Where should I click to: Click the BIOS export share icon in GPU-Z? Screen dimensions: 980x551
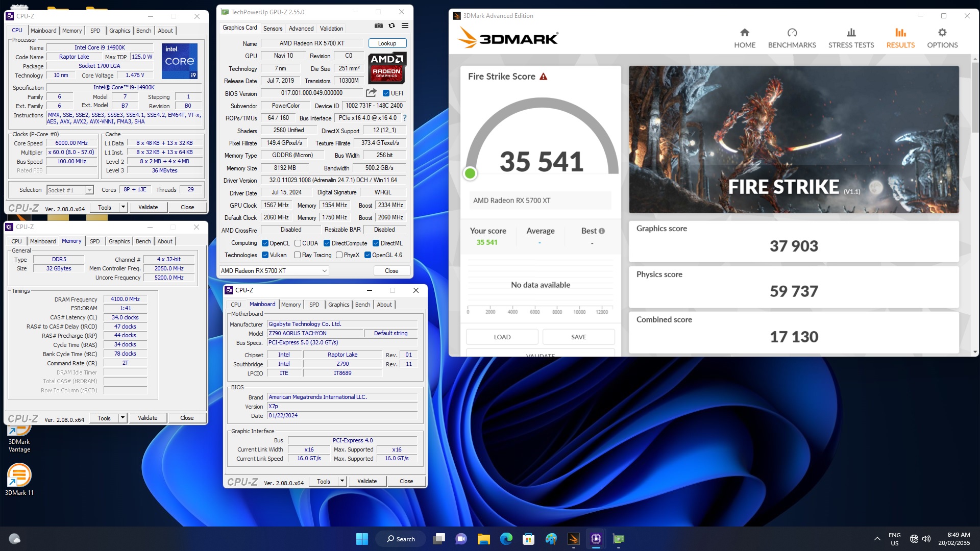click(x=371, y=93)
